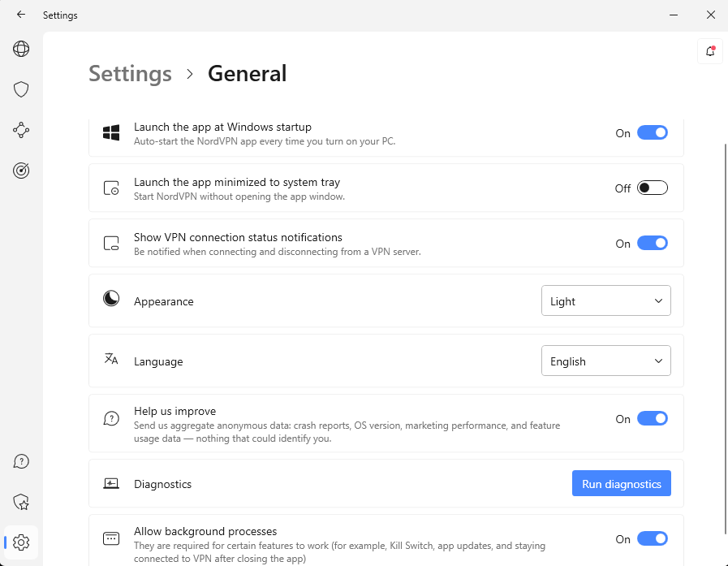Click the General breadcrumb heading
This screenshot has width=728, height=566.
pyautogui.click(x=247, y=74)
